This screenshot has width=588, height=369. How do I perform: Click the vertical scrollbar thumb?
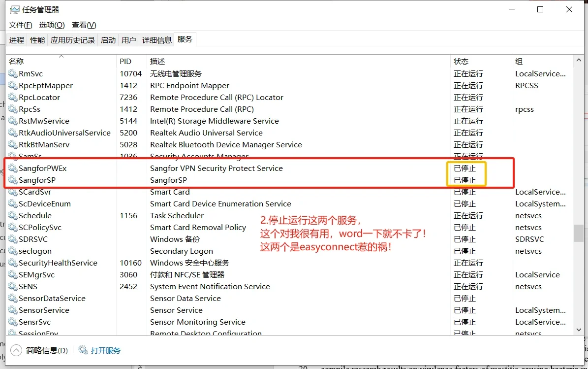579,233
